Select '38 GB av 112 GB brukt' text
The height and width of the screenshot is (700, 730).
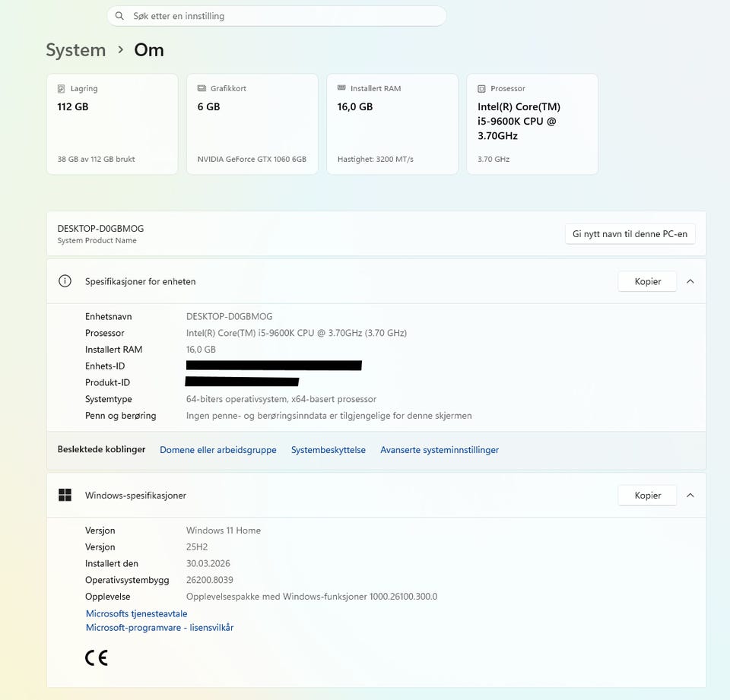point(96,159)
